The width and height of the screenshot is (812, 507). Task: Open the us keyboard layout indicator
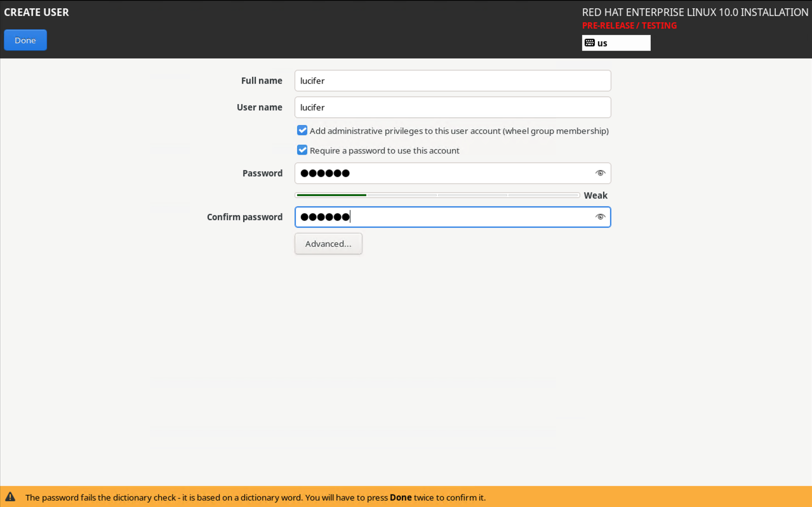point(616,43)
